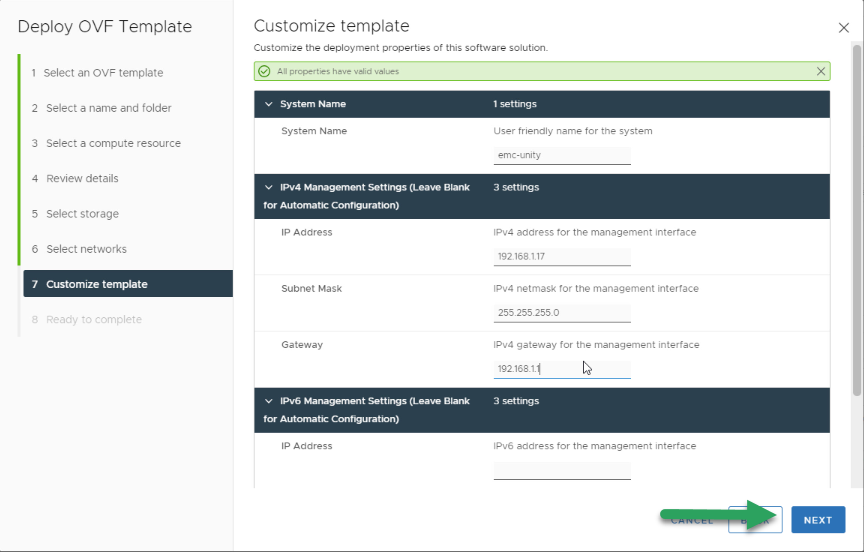The width and height of the screenshot is (864, 552).
Task: Go to step 4 Review details
Action: (x=74, y=178)
